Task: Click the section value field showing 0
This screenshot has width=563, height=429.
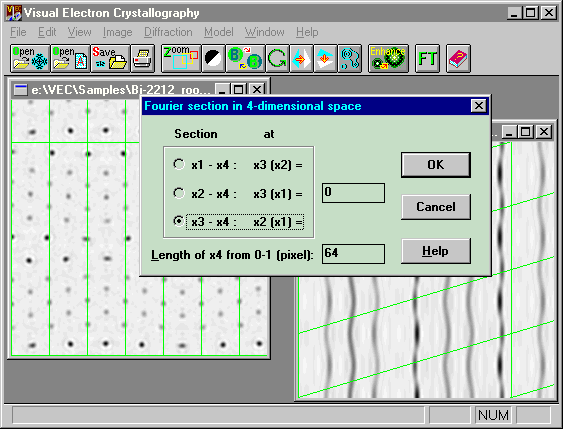Action: pos(353,193)
